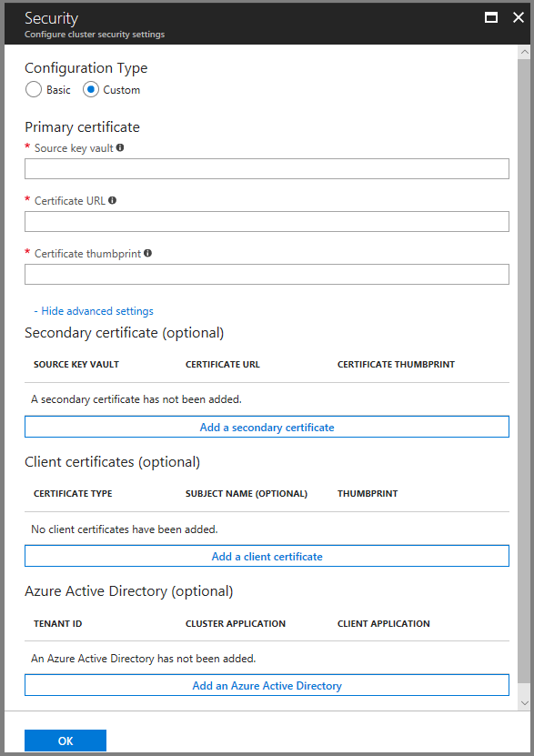This screenshot has height=756, width=534.
Task: Confirm settings with the OK button
Action: tap(65, 740)
